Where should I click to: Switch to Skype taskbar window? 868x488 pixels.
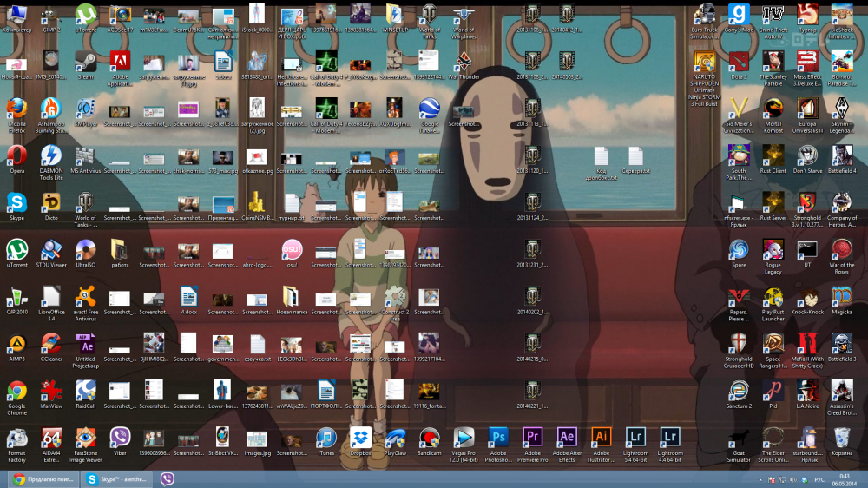tap(117, 479)
